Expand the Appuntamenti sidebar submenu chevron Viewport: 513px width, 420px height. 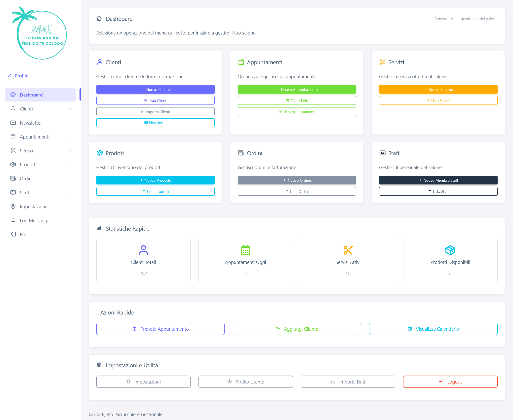(70, 137)
